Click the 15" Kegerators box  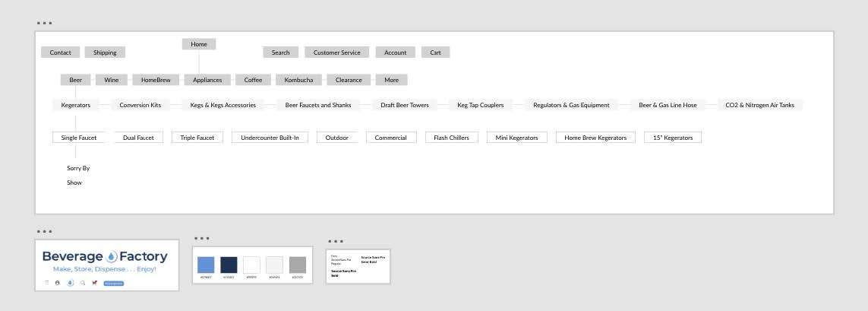[673, 138]
